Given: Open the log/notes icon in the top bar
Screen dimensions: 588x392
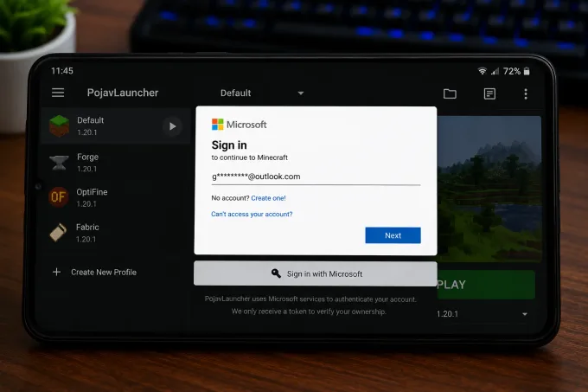Looking at the screenshot, I should (x=489, y=93).
